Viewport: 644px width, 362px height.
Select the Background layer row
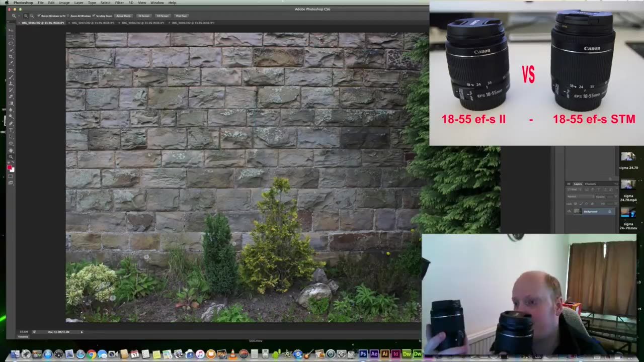tap(591, 211)
